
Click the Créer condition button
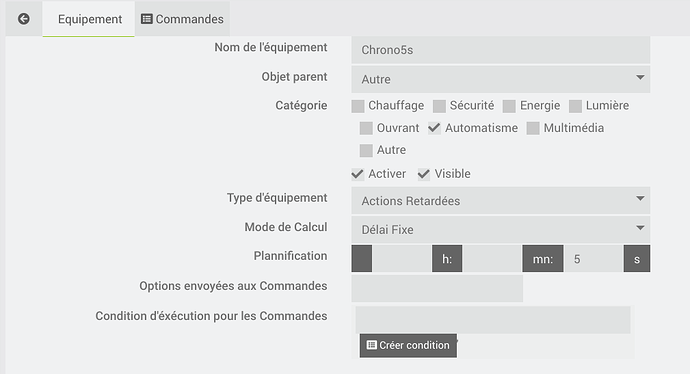pyautogui.click(x=408, y=345)
